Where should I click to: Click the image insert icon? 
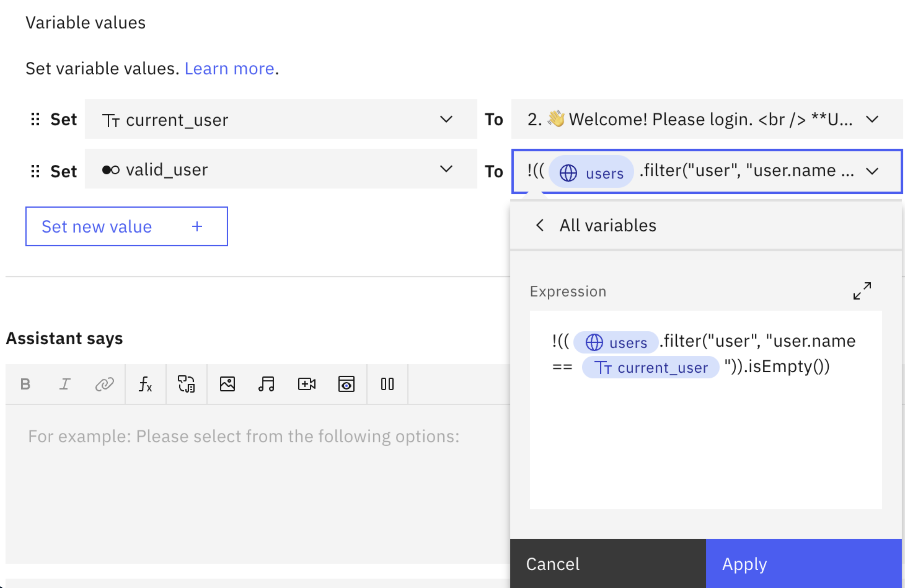pos(227,383)
